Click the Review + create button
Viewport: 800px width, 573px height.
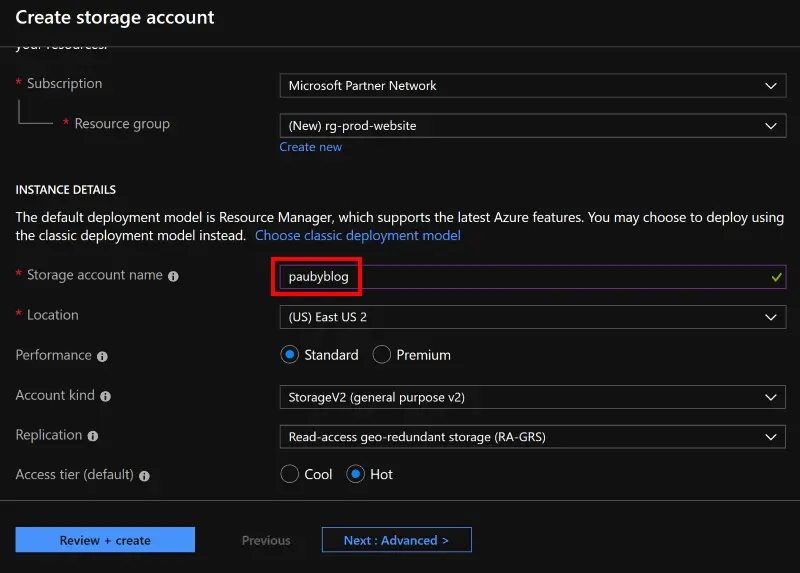(105, 540)
